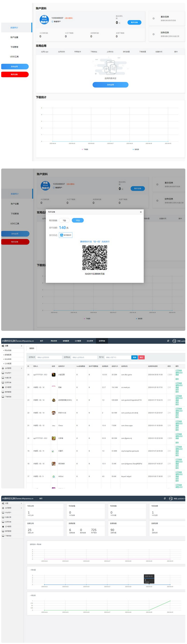Click the AltGod app icon in row 17
The width and height of the screenshot is (187, 644).
pos(53,476)
